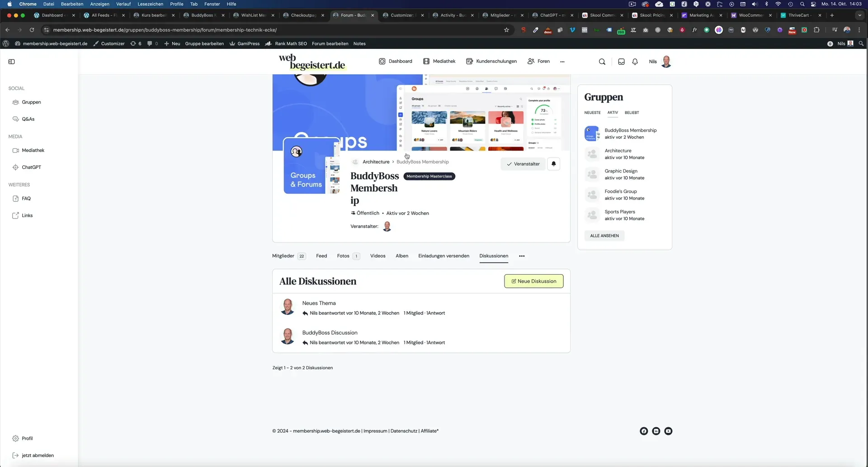Click webbegeistert.de site logo
Image resolution: width=868 pixels, height=467 pixels.
point(312,62)
